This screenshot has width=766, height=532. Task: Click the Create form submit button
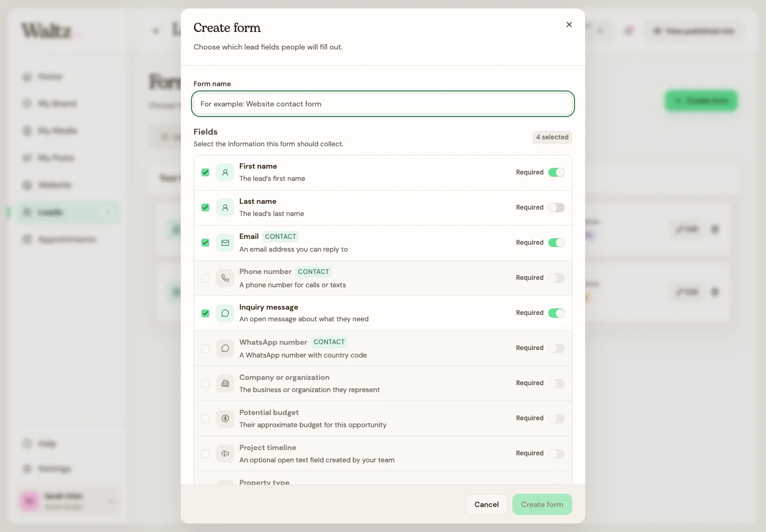pyautogui.click(x=542, y=504)
